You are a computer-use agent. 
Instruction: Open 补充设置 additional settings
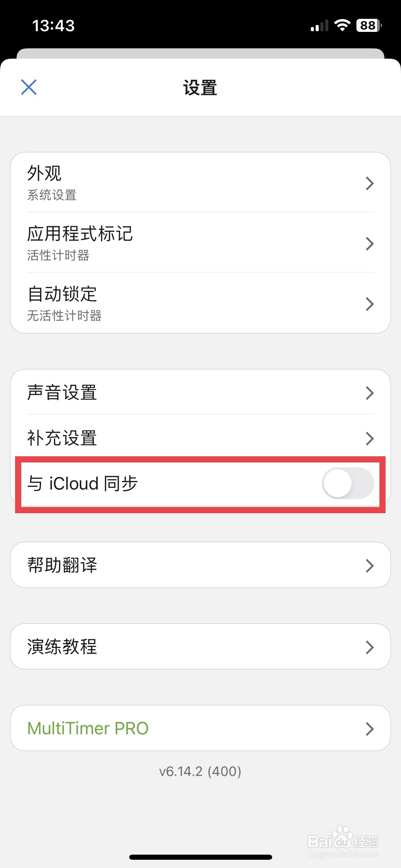pyautogui.click(x=200, y=438)
